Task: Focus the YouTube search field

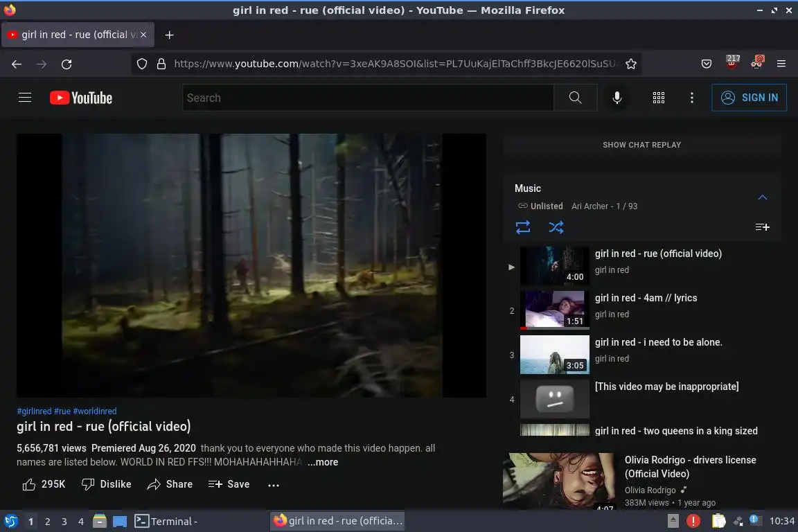Action: [368, 98]
